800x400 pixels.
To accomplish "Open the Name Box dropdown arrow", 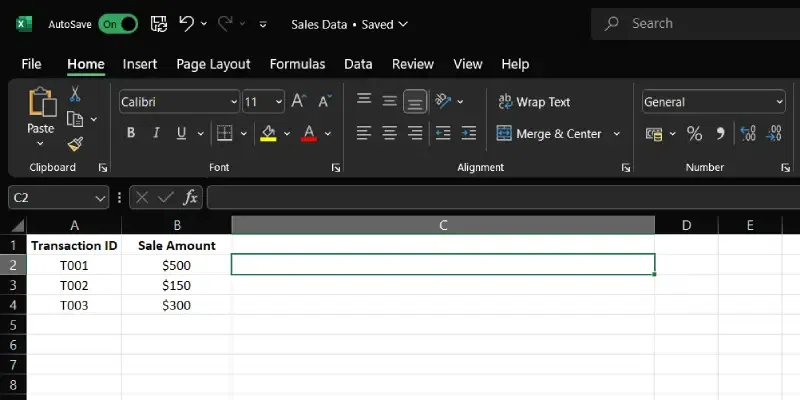I will (99, 198).
